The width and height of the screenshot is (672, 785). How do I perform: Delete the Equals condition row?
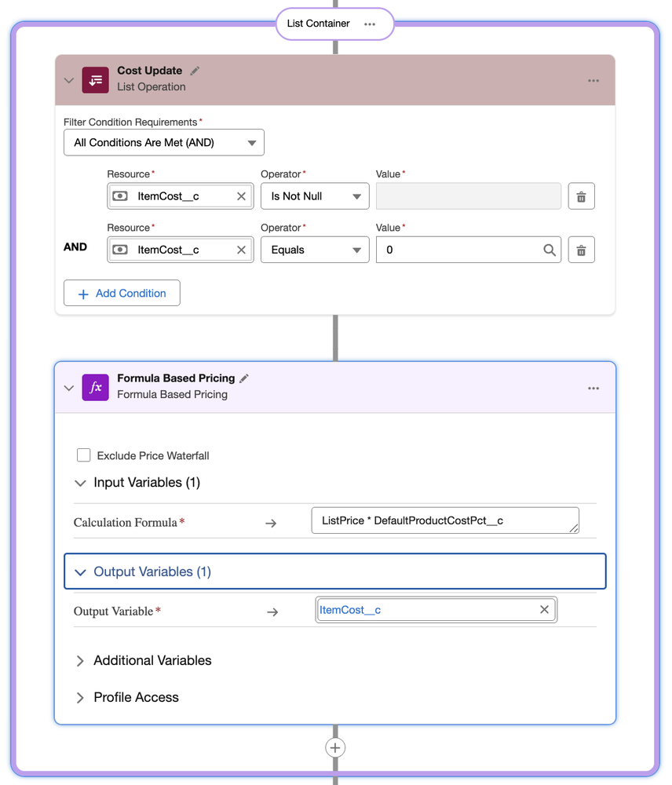click(581, 250)
